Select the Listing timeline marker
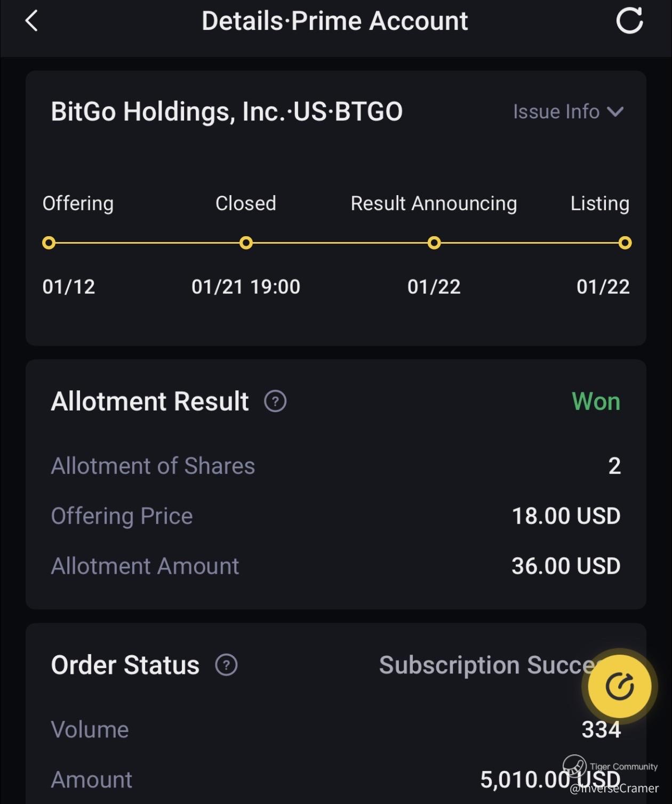The image size is (672, 804). tap(625, 243)
